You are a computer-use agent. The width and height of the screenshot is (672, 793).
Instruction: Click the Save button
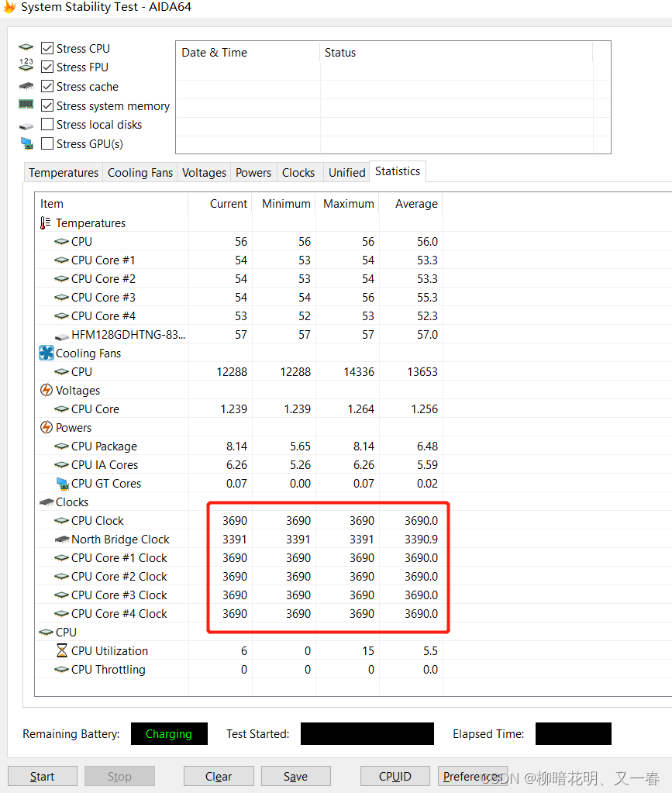coord(296,776)
